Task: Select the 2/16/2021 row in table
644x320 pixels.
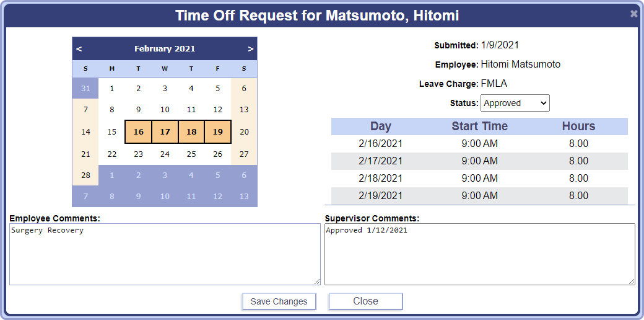Action: click(479, 144)
